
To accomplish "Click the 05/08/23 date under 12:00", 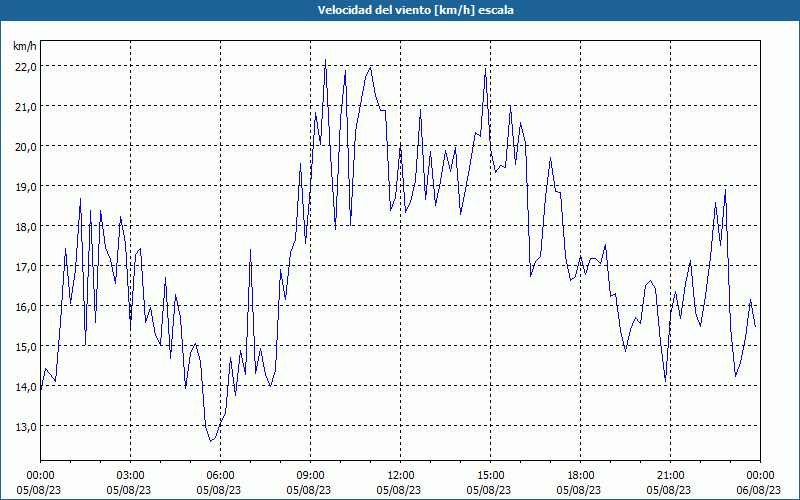I will point(399,490).
